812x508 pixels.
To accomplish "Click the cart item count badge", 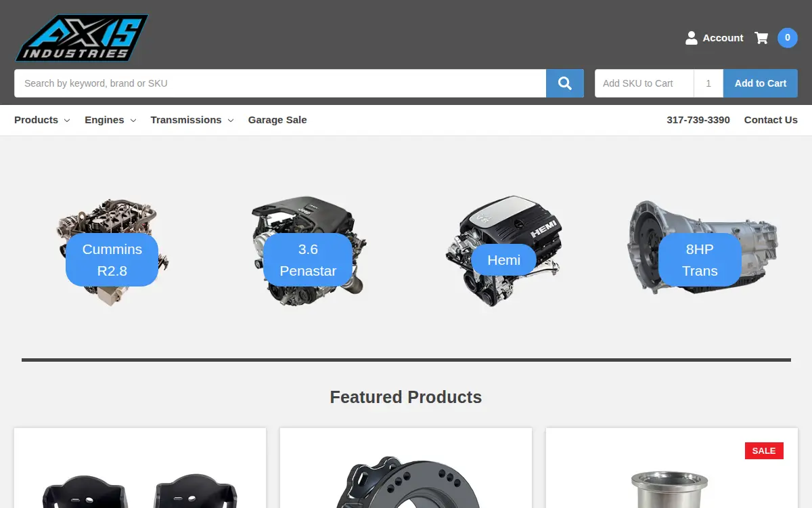I will pyautogui.click(x=787, y=38).
